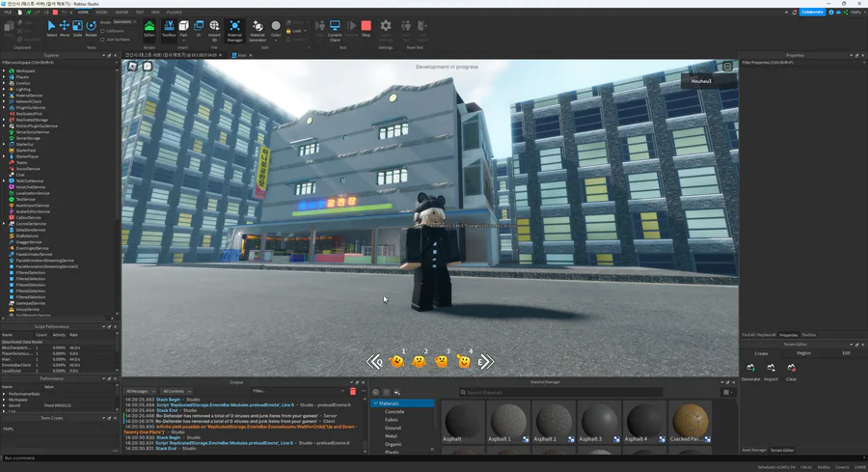Viewport: 868px width, 472px height.
Task: Select the Metal material category
Action: pyautogui.click(x=392, y=436)
